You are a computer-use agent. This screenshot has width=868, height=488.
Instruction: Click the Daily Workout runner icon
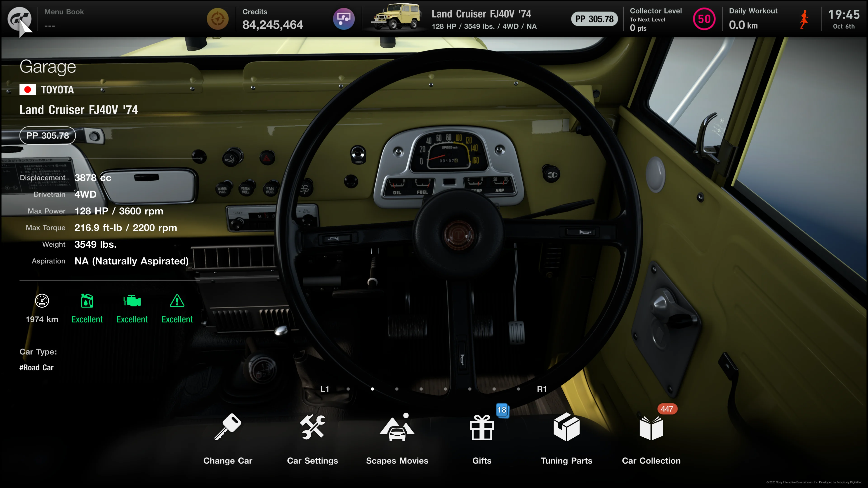click(x=804, y=19)
